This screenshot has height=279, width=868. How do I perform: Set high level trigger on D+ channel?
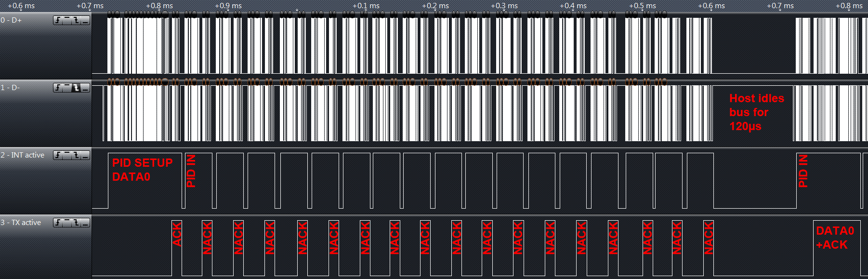coord(67,20)
